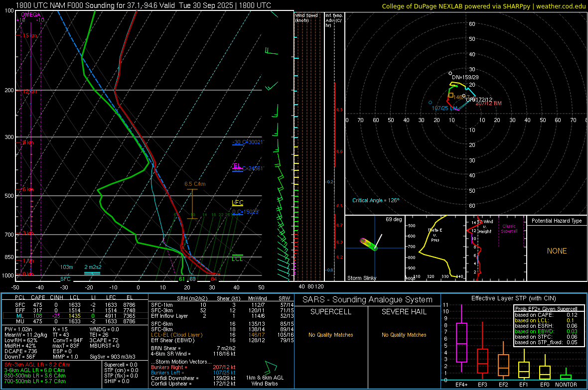The height and width of the screenshot is (390, 588).
Task: Click the '0 C=15029'' freezing level label
Action: click(245, 212)
